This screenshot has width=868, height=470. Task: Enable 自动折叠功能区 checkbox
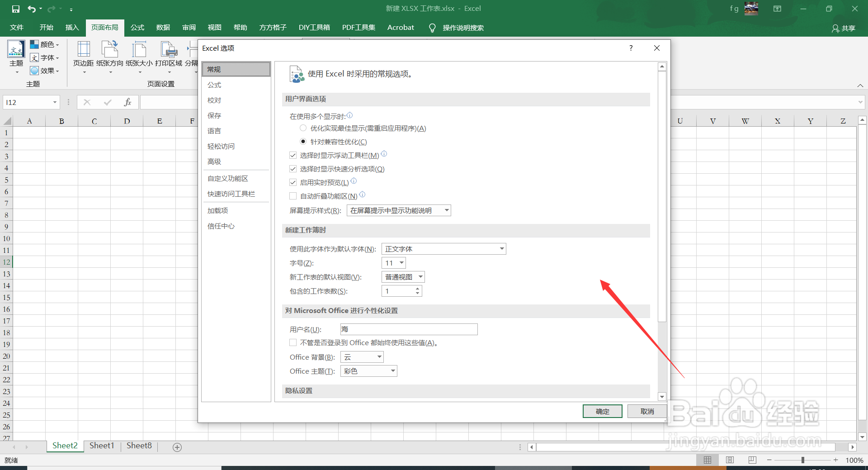tap(293, 195)
